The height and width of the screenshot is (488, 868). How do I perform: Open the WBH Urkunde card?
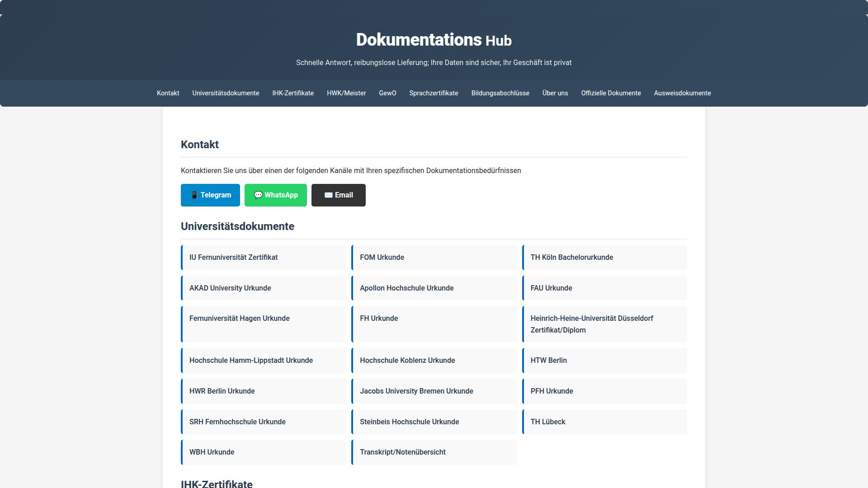pyautogui.click(x=263, y=452)
